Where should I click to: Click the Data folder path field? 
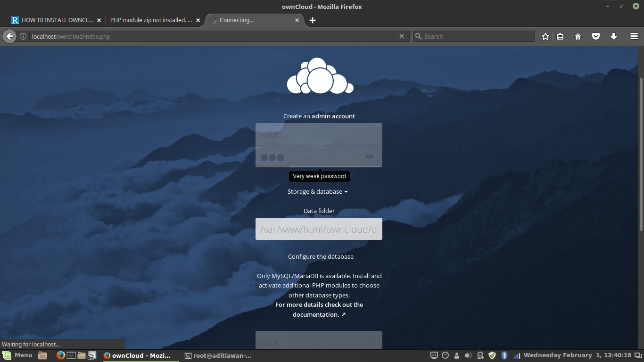(x=319, y=229)
